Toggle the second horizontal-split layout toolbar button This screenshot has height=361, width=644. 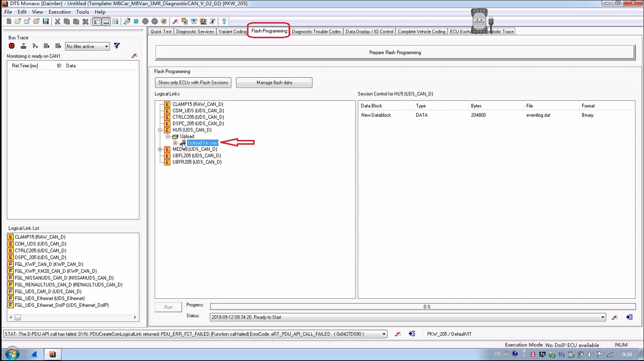[106, 22]
